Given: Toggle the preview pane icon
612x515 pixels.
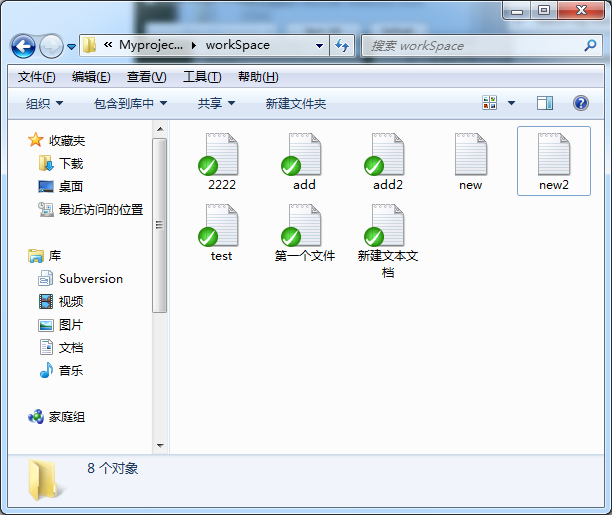Looking at the screenshot, I should click(x=544, y=103).
